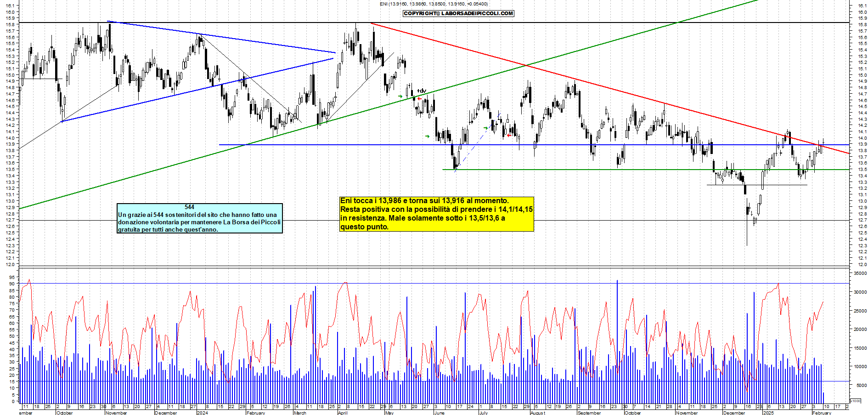Screen dimensions: 868x415
Task: Click the "March" label on the time axis
Action: (300, 413)
